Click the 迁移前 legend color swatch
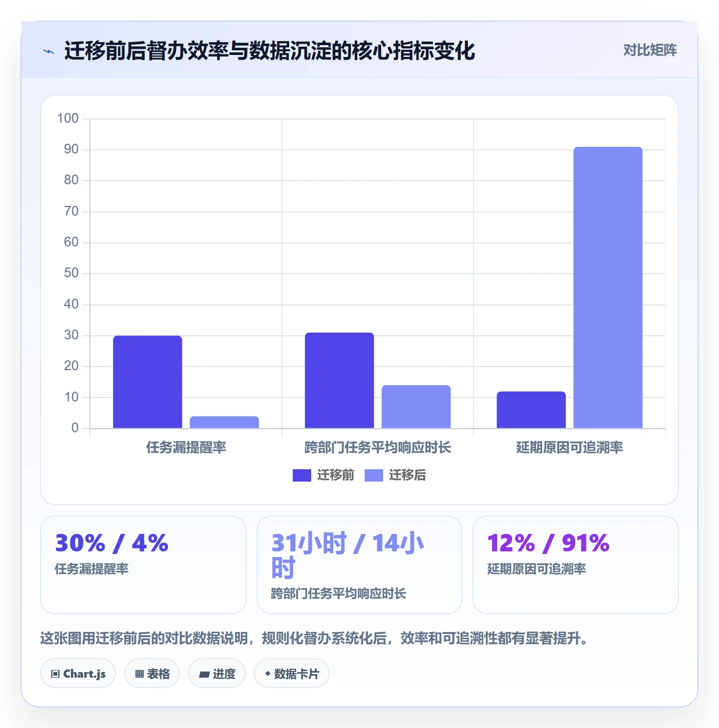This screenshot has width=719, height=728. (302, 475)
